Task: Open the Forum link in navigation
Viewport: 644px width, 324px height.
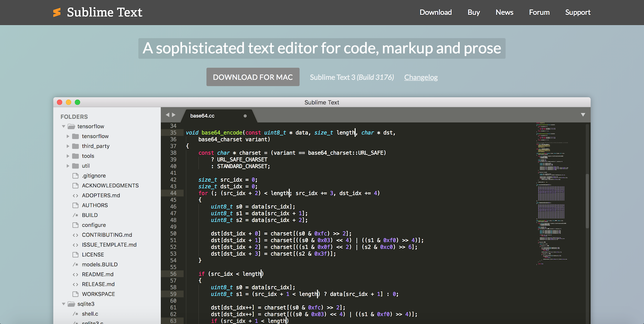Action: point(539,12)
